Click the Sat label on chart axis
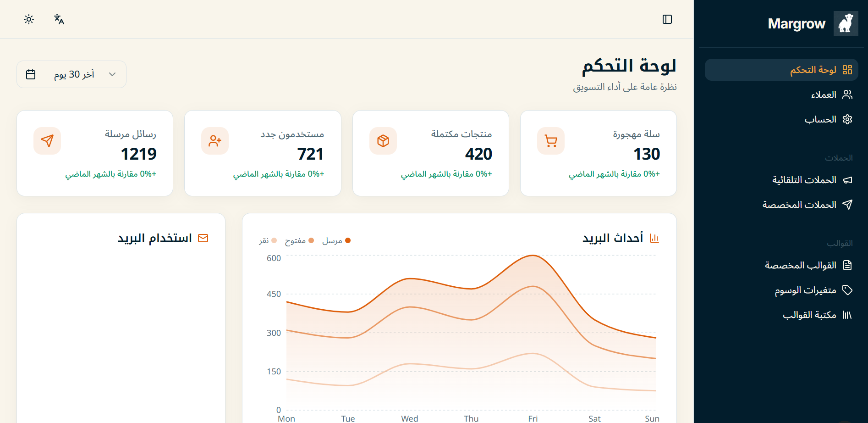Screen dimensions: 868x423 click(x=594, y=418)
